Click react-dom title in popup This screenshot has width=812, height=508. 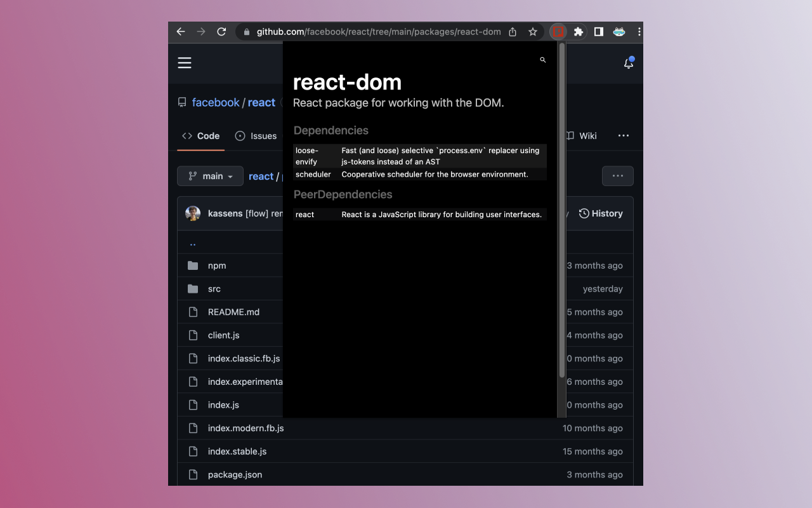tap(347, 82)
